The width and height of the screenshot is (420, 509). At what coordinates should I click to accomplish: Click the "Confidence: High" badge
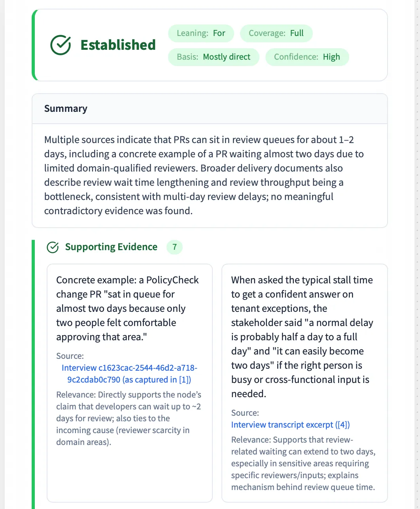coord(307,57)
